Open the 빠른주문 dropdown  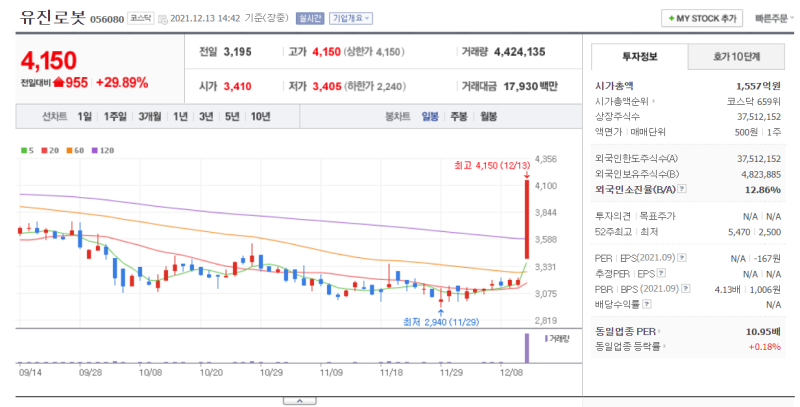pyautogui.click(x=775, y=18)
